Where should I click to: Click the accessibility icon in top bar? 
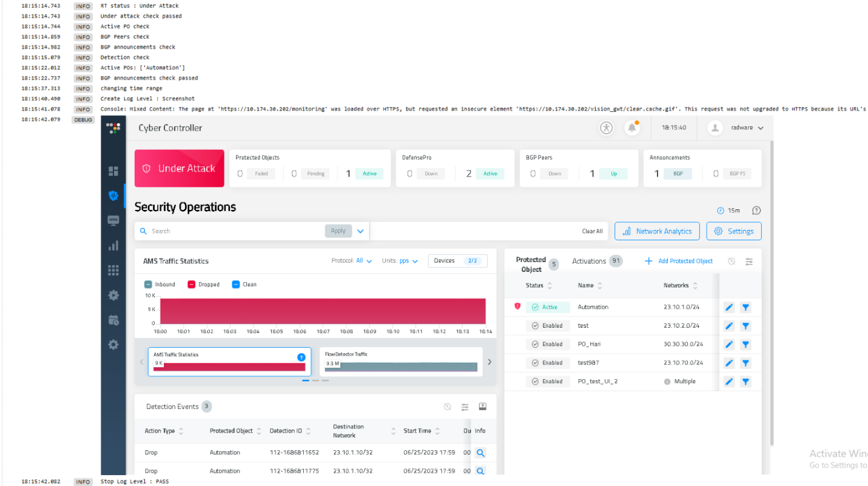point(606,128)
